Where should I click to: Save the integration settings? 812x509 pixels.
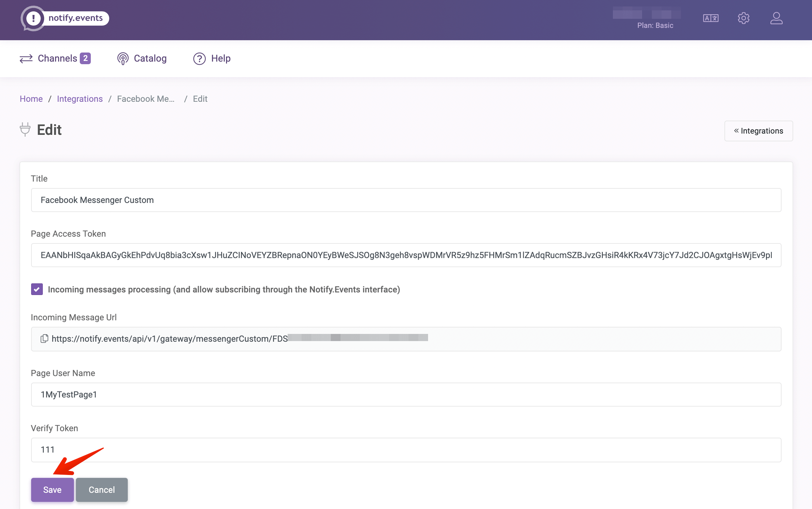52,490
